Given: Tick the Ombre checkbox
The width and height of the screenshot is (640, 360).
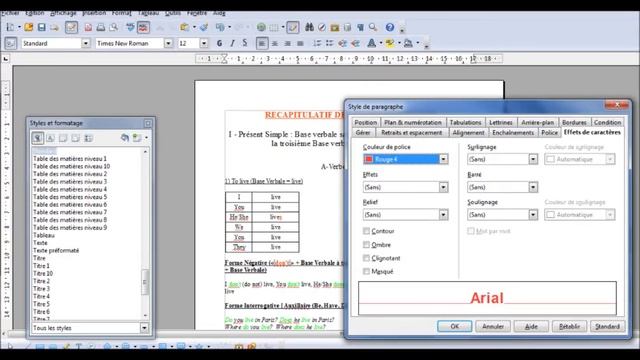Looking at the screenshot, I should pyautogui.click(x=366, y=244).
